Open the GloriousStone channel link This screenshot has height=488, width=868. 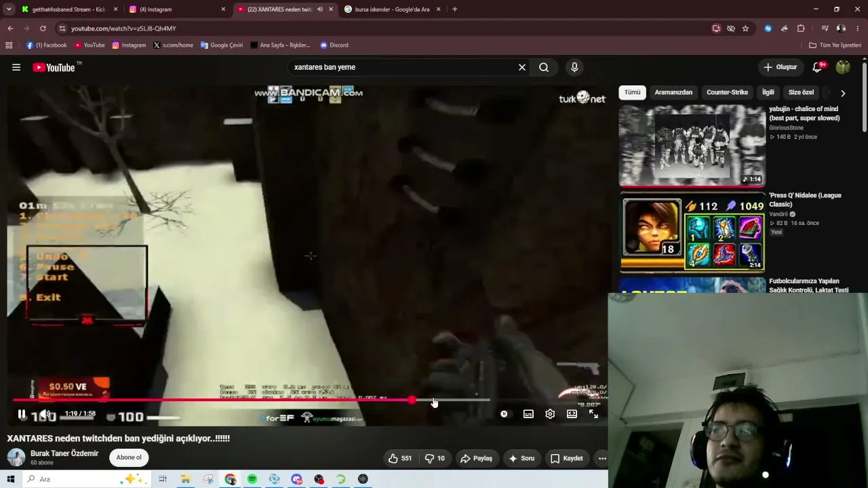tap(786, 127)
